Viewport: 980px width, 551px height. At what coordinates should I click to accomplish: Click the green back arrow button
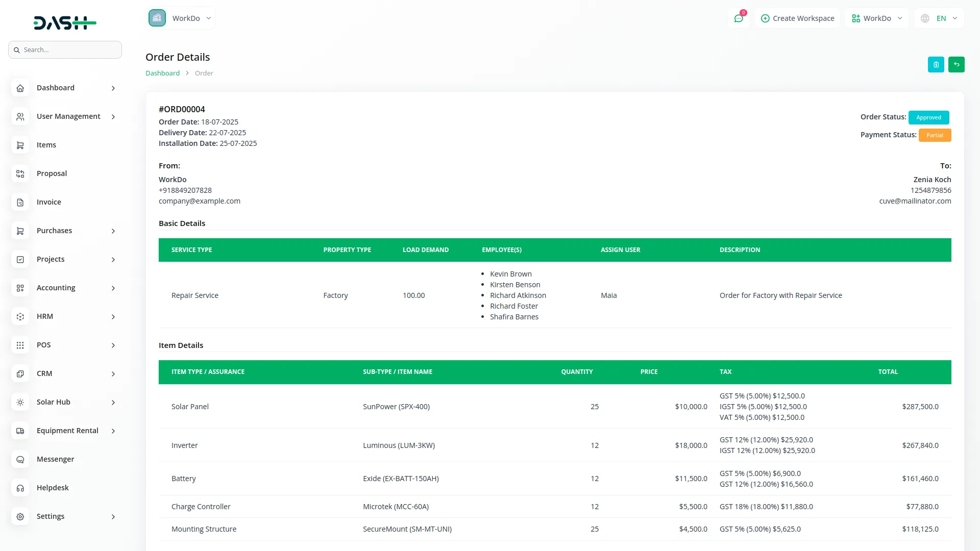[x=957, y=65]
